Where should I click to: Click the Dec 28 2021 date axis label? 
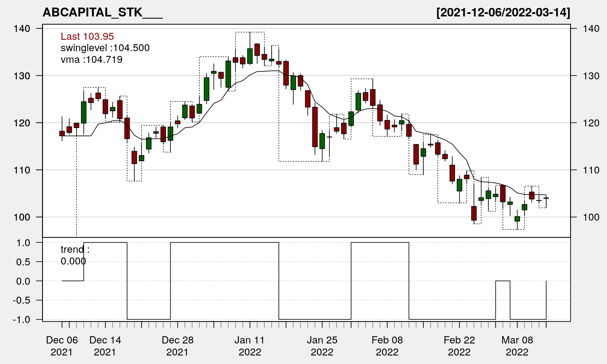(177, 346)
